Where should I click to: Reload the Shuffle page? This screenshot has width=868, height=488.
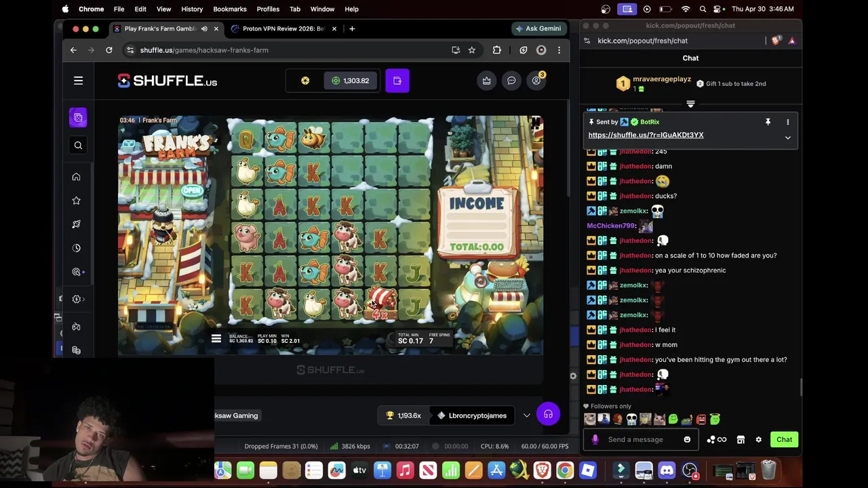[108, 50]
